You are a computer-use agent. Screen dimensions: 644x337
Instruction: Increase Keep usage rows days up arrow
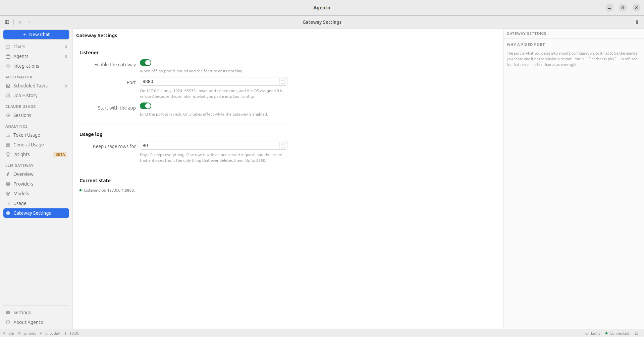(x=282, y=144)
